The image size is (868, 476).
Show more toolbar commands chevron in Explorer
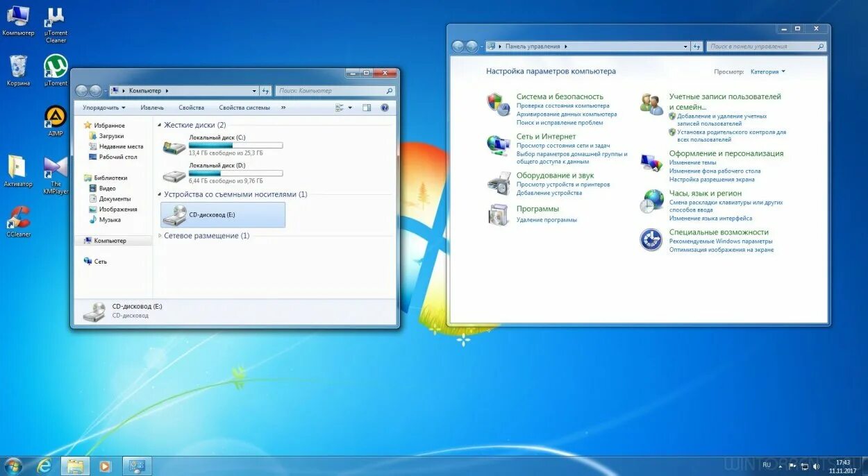(x=283, y=108)
